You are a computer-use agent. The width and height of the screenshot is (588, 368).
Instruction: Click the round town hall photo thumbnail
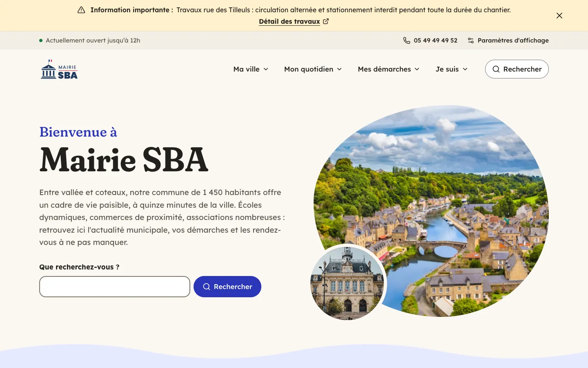[x=347, y=283]
